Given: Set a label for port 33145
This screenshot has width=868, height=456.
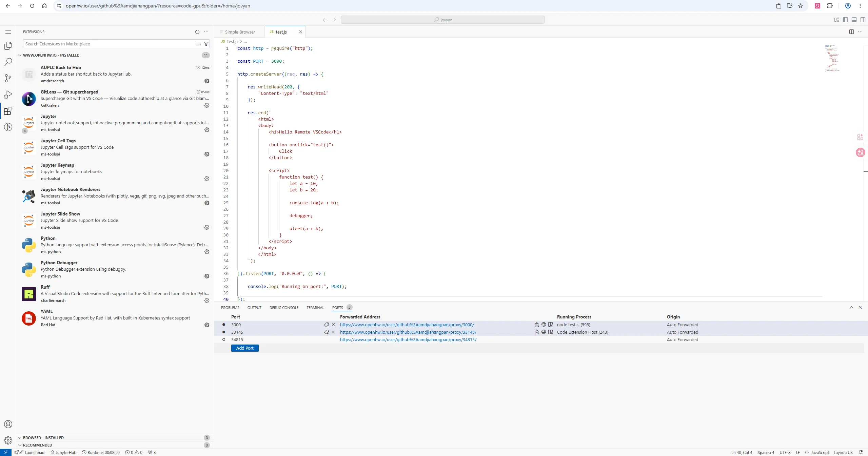Looking at the screenshot, I should click(327, 332).
